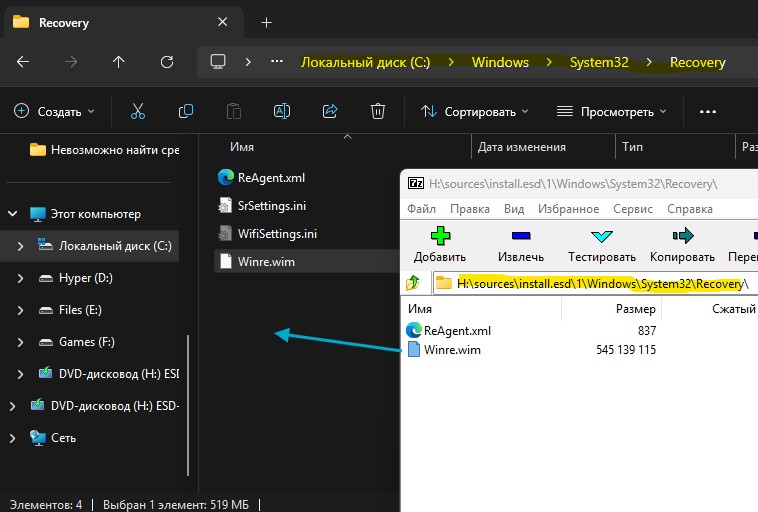Click the computer icon in address bar
Viewport: 758px width, 512px height.
tap(218, 62)
